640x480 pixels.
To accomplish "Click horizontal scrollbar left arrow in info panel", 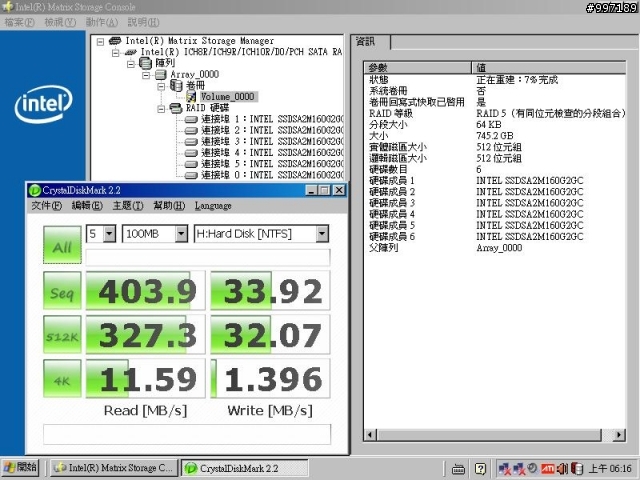I will 370,435.
